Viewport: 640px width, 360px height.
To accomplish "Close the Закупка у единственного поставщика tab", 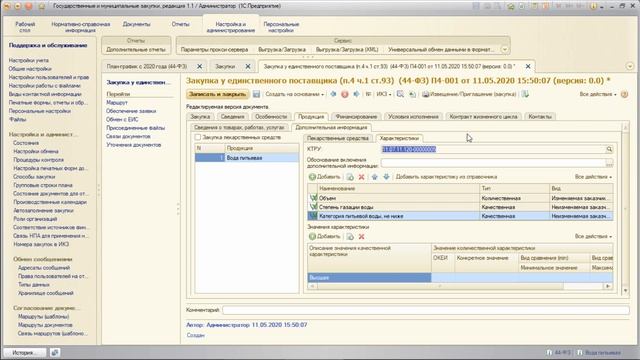I will click(x=528, y=66).
